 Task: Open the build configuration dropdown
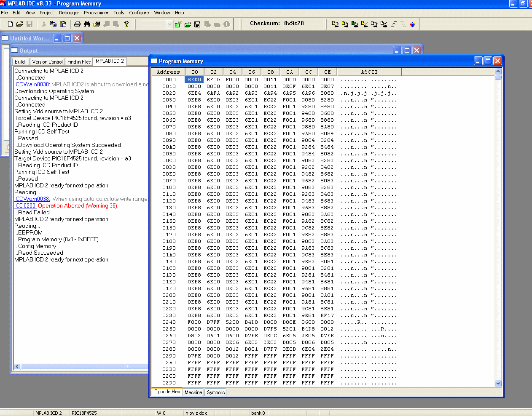169,24
